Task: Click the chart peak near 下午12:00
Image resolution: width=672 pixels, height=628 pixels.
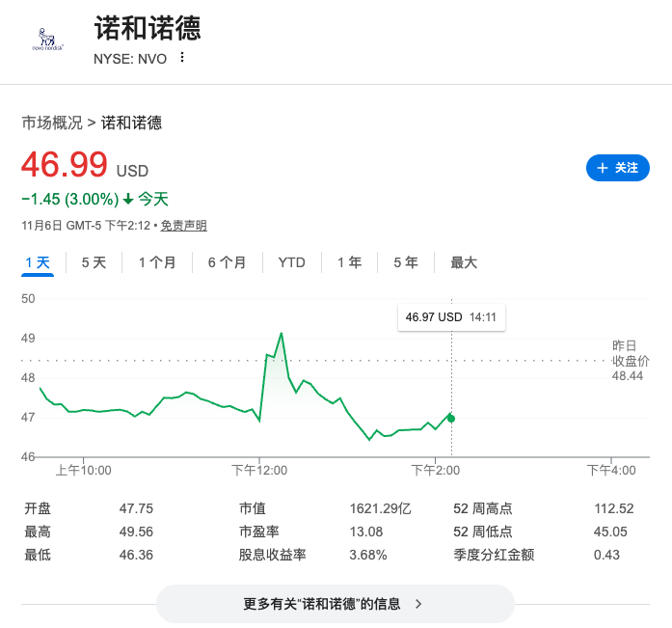Action: (x=281, y=334)
